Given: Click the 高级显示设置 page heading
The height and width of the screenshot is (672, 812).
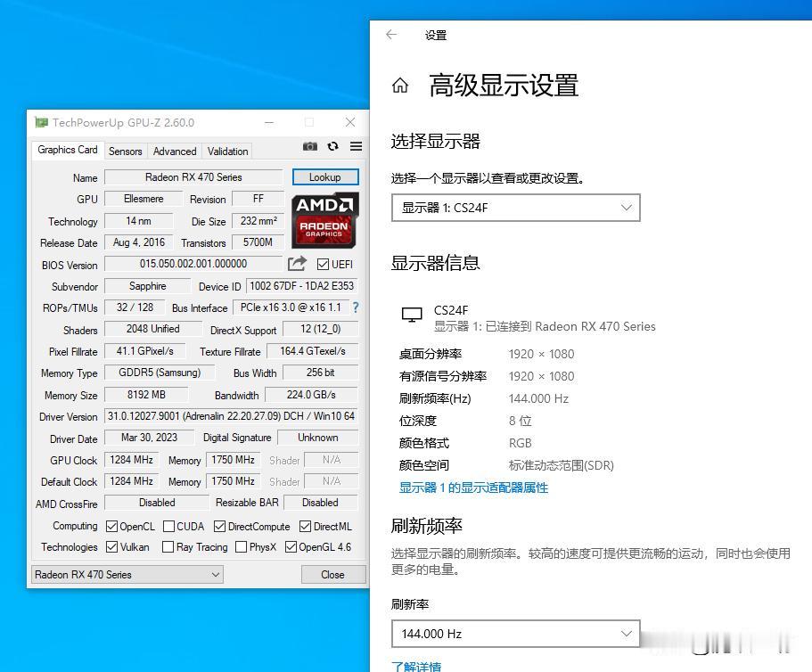Looking at the screenshot, I should (504, 86).
